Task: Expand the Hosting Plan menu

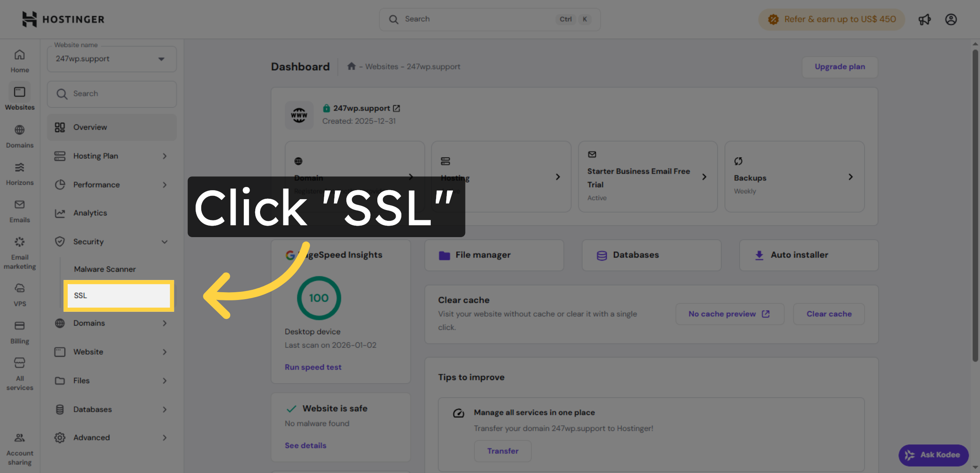Action: coord(111,156)
